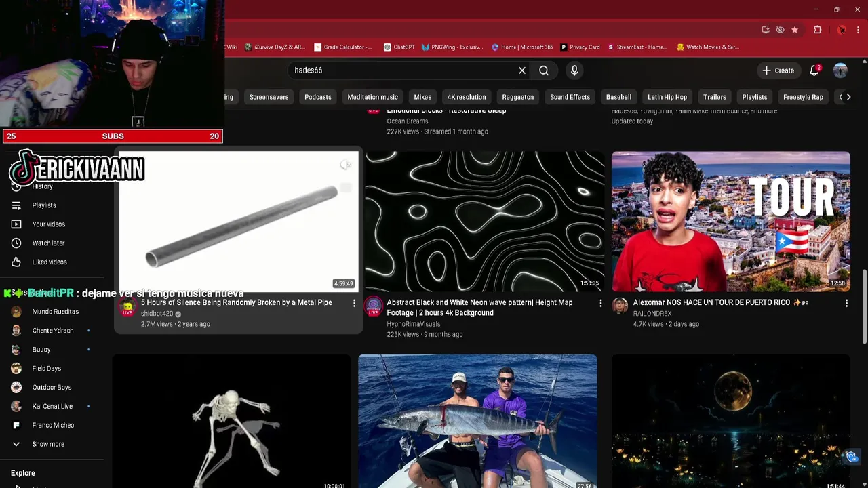This screenshot has width=868, height=488.
Task: Click the magnifier search button
Action: (544, 70)
